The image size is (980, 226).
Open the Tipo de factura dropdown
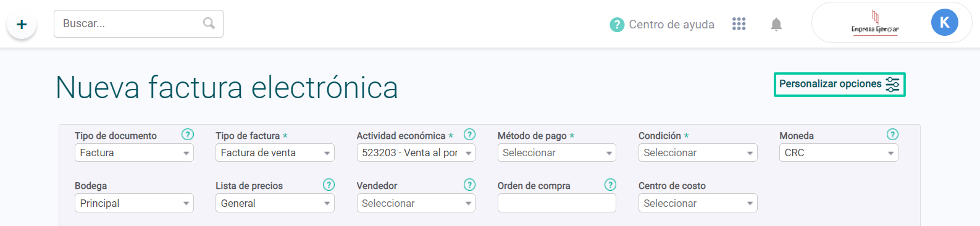(x=275, y=153)
